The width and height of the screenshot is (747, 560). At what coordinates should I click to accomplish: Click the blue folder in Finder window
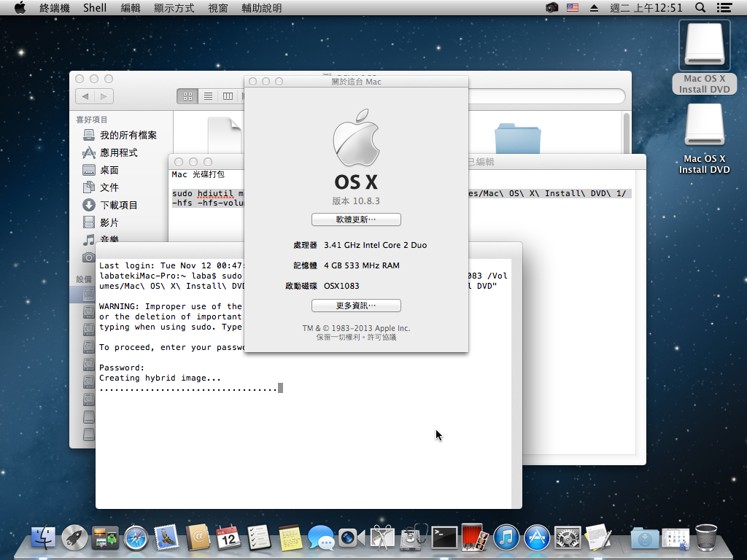(517, 138)
